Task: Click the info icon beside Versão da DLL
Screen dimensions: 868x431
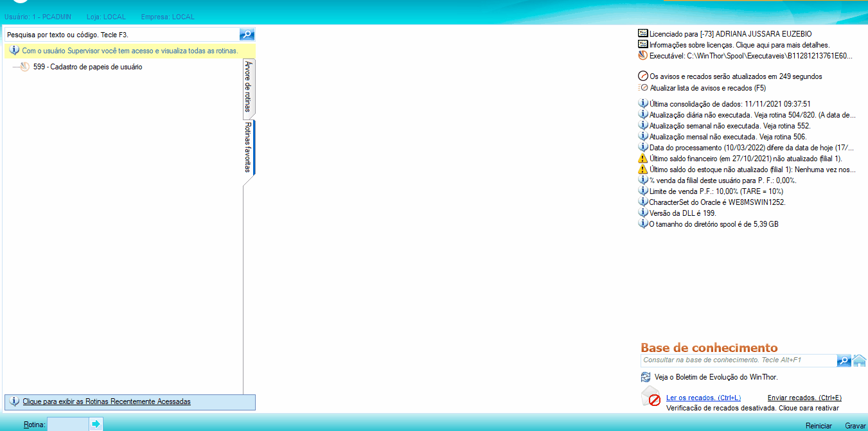Action: [x=643, y=213]
